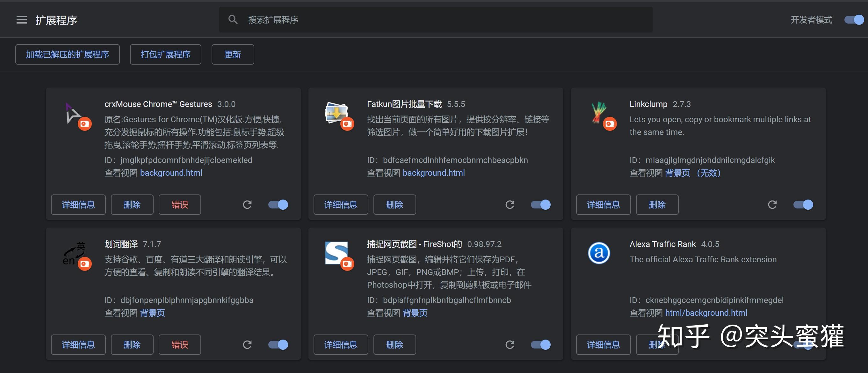The image size is (868, 373).
Task: Remove FireShot via 删除 button
Action: tap(394, 345)
